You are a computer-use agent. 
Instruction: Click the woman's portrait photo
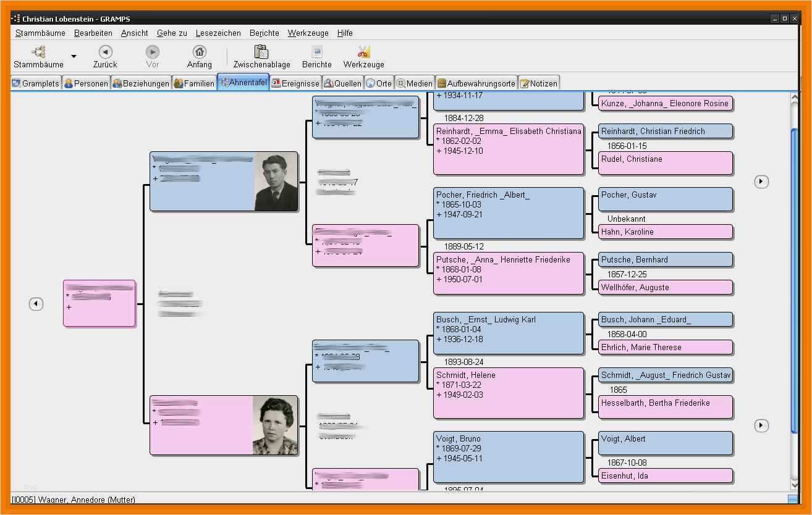point(275,425)
